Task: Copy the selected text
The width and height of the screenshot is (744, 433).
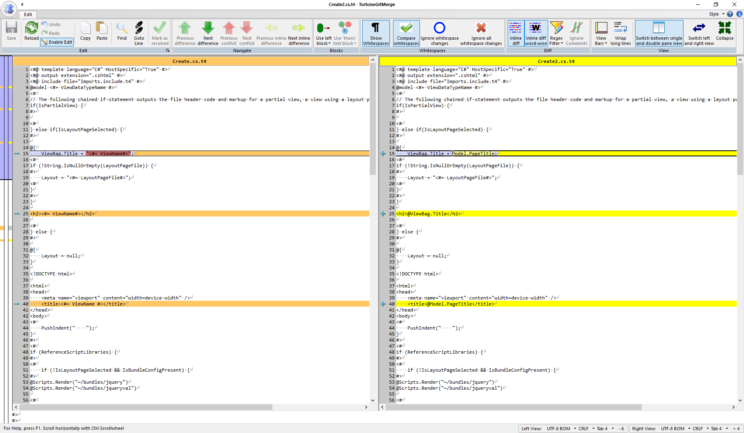Action: coord(85,31)
